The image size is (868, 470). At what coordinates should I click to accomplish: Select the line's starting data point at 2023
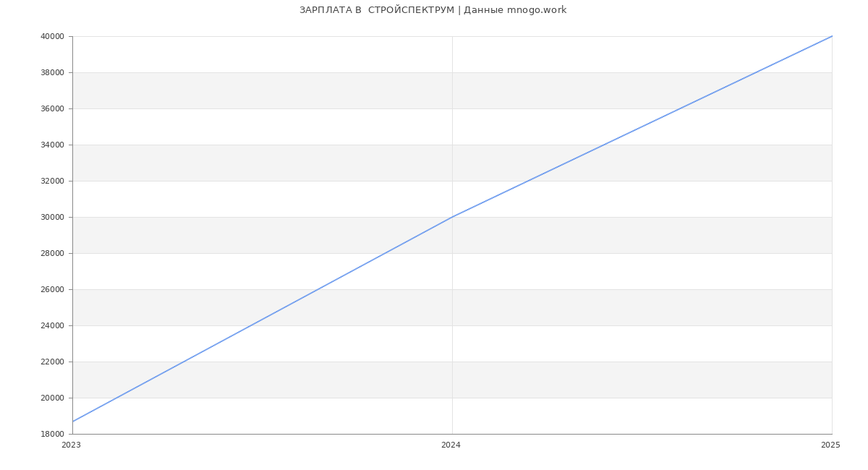73,422
